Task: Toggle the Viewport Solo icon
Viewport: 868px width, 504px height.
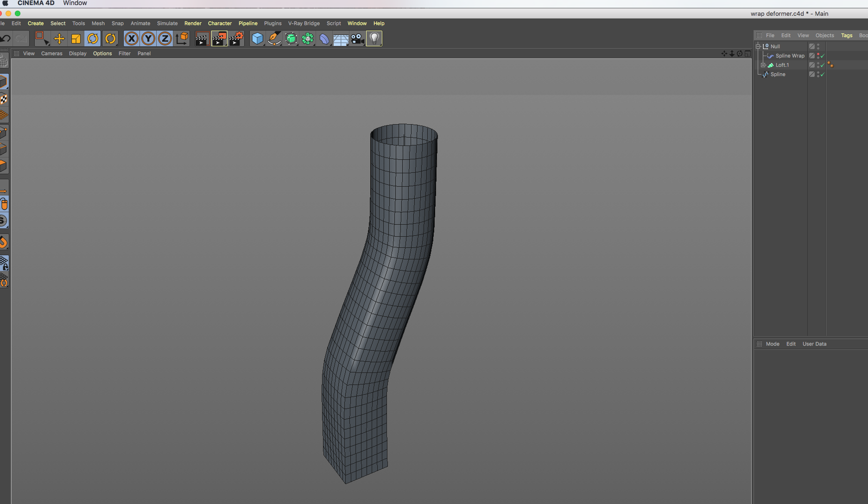Action: (x=4, y=221)
